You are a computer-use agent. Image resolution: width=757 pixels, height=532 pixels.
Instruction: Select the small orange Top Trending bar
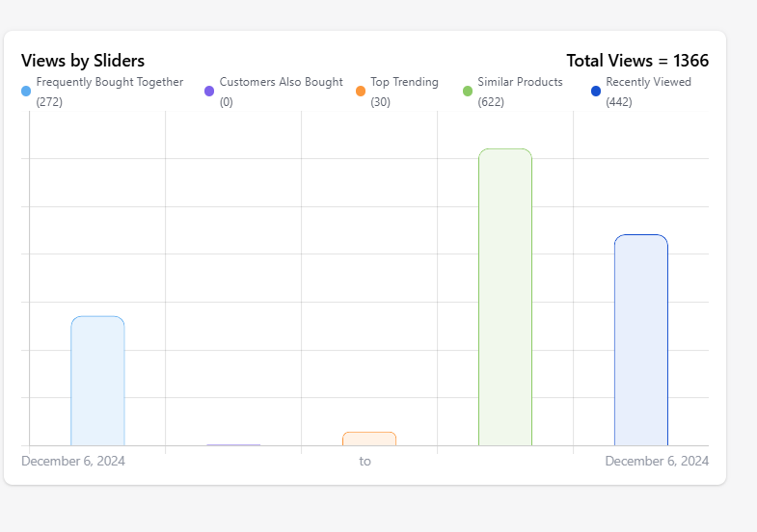point(369,439)
